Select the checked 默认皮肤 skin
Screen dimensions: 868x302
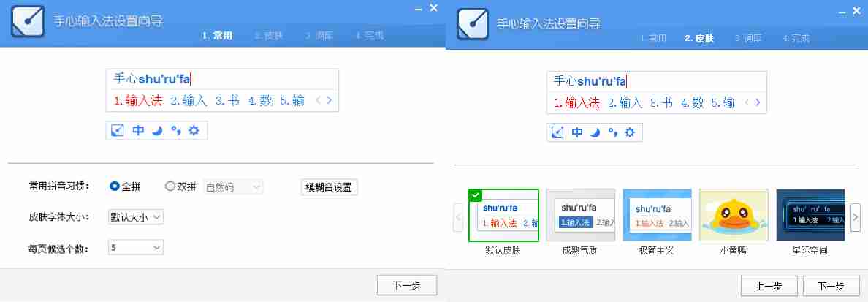pos(503,215)
